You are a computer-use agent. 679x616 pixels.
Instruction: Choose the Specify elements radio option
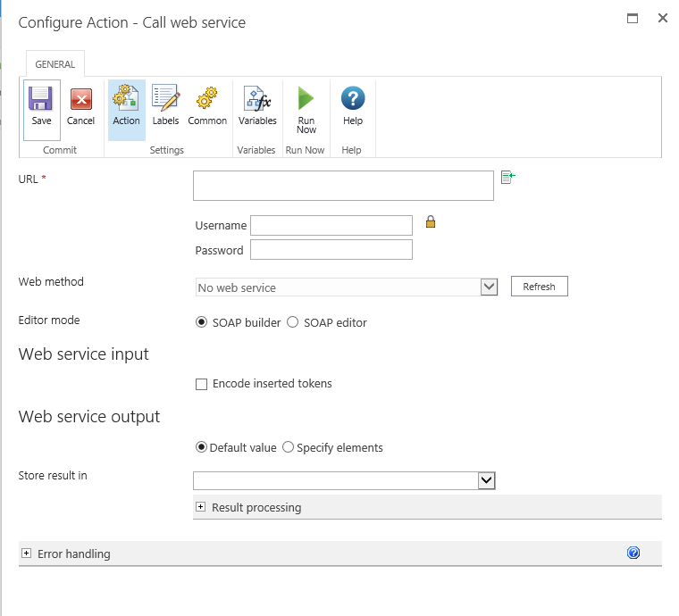click(288, 447)
